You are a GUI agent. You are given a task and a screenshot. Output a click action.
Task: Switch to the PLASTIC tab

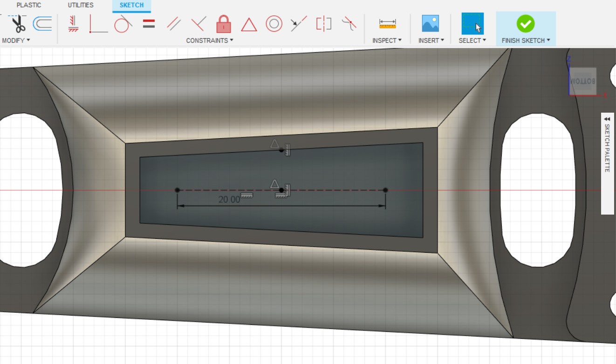pos(29,5)
